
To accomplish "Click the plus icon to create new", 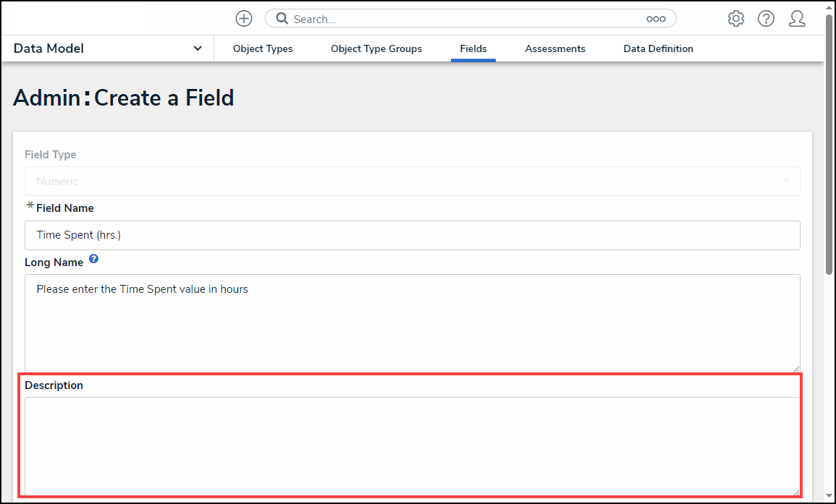I will tap(244, 19).
